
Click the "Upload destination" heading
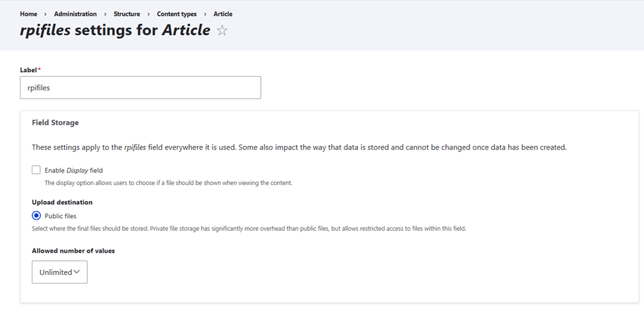[62, 202]
